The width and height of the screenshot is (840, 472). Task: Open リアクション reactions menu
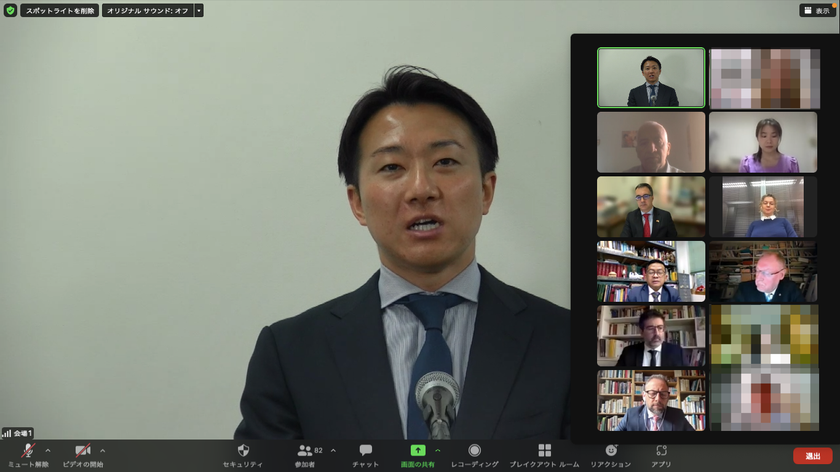pos(611,455)
